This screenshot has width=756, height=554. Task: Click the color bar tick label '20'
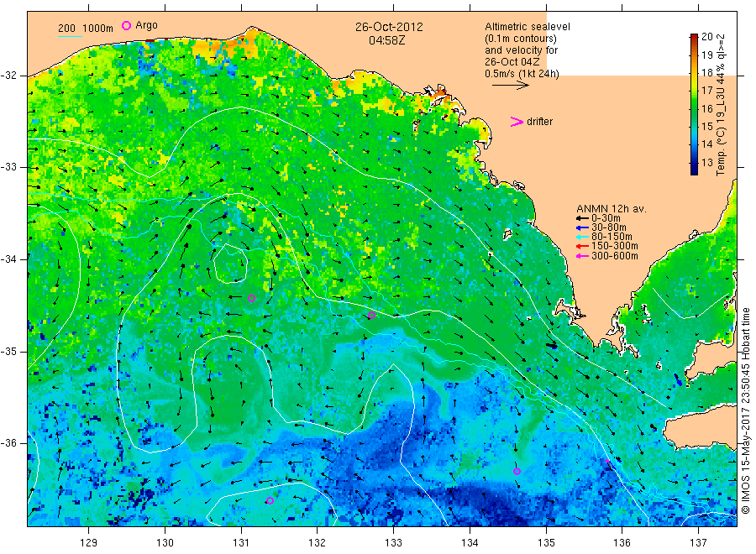(706, 37)
